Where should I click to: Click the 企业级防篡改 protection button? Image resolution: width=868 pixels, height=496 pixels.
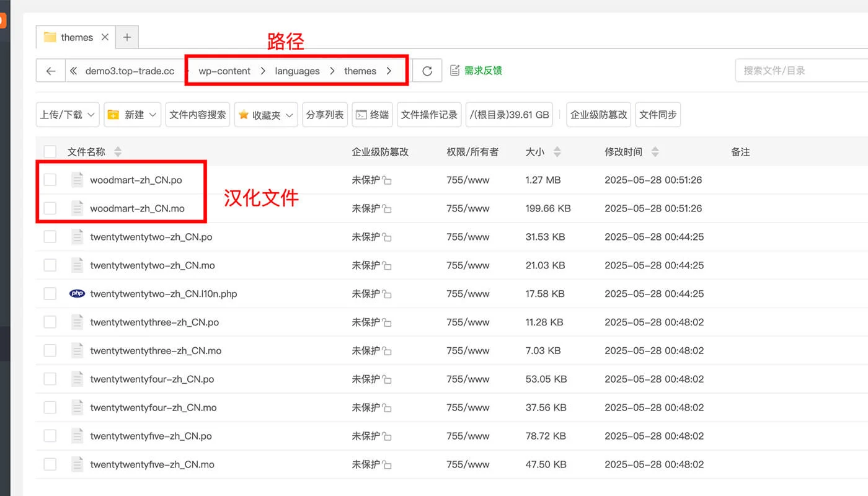point(598,114)
